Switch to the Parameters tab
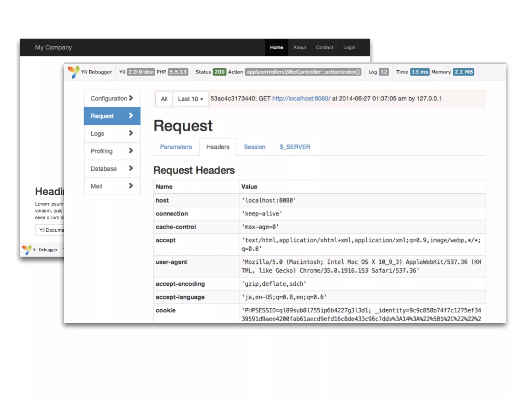The image size is (532, 399). [x=176, y=147]
